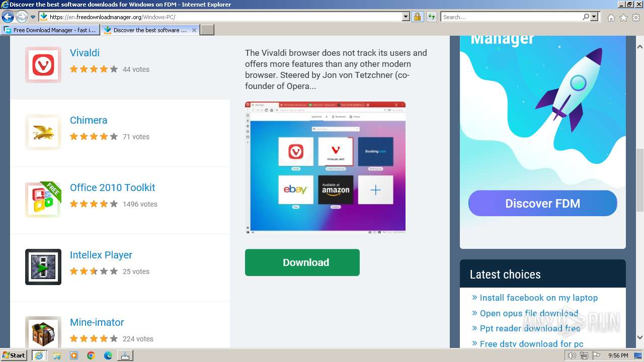Screen dimensions: 644x362
Task: Click the Start button
Action: 14,355
